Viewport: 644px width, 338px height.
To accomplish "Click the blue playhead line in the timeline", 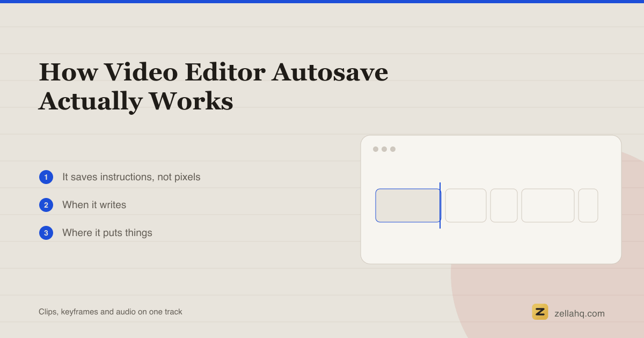I will (x=440, y=205).
